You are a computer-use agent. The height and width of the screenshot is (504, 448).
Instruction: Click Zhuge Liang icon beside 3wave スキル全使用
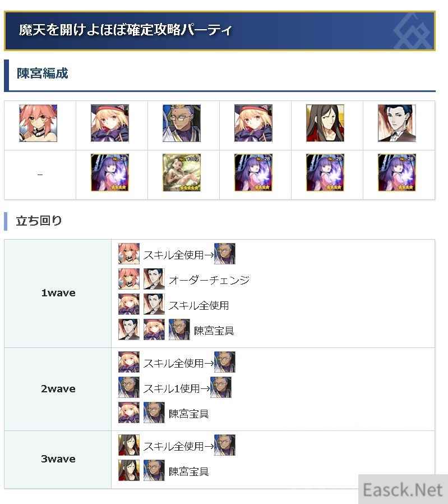[129, 445]
